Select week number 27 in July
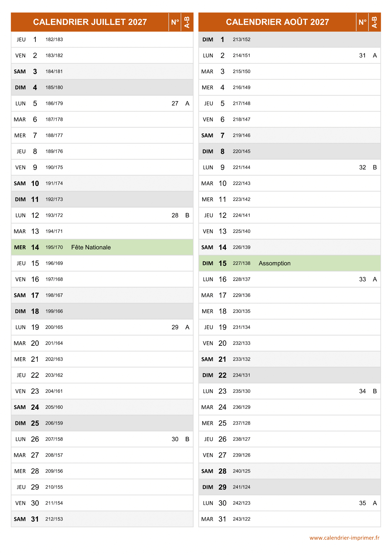This screenshot has height=555, width=392. 175,103
